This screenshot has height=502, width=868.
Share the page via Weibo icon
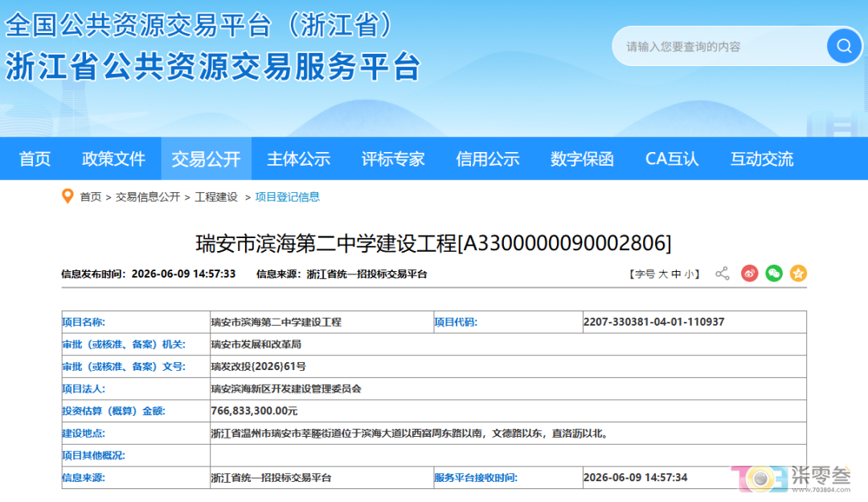(x=750, y=274)
